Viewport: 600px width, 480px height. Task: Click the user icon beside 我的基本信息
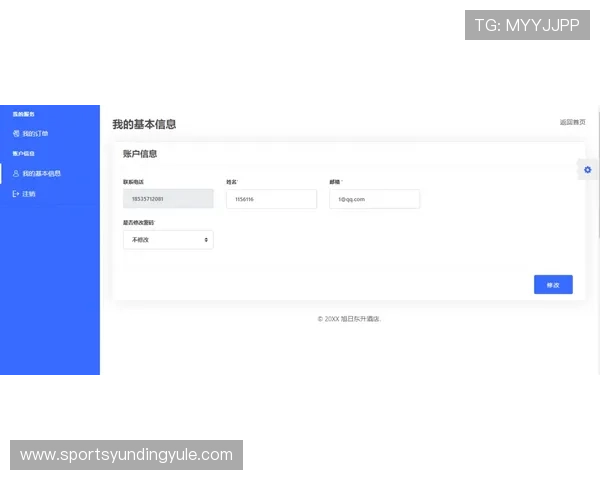tap(16, 173)
